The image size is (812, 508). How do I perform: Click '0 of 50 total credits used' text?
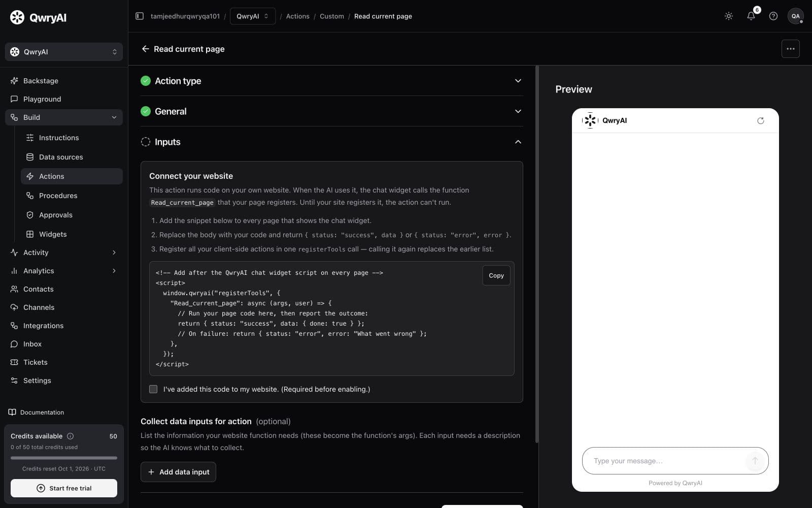(x=44, y=447)
